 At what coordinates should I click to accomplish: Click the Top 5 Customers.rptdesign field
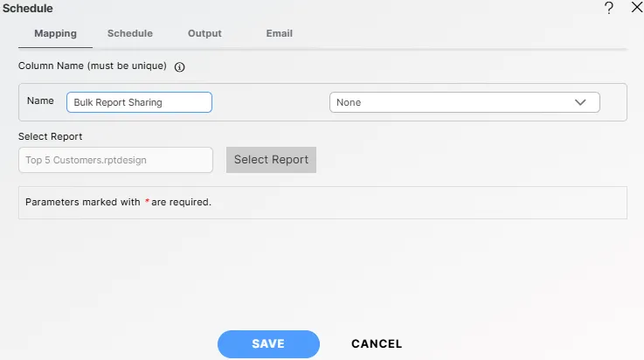pos(114,160)
